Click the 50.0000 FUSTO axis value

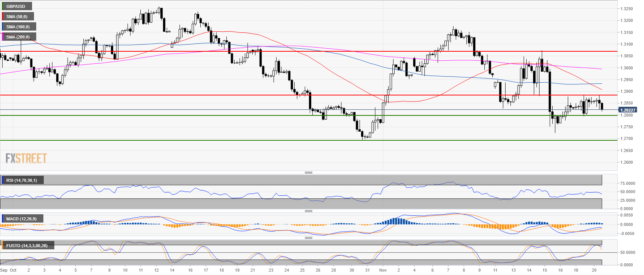point(627,252)
